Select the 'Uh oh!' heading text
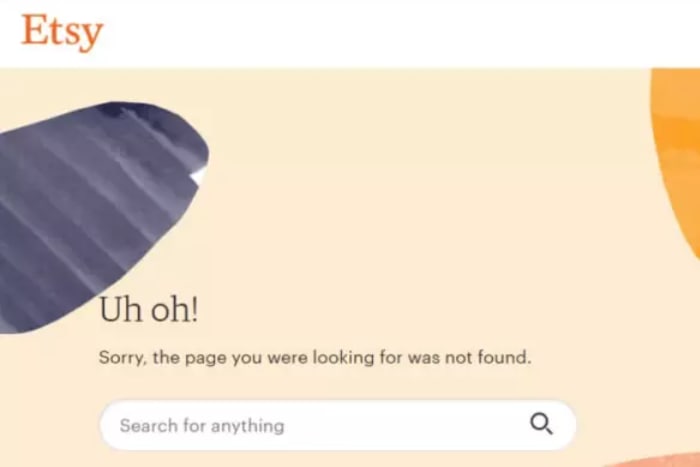This screenshot has width=700, height=467. point(149,309)
